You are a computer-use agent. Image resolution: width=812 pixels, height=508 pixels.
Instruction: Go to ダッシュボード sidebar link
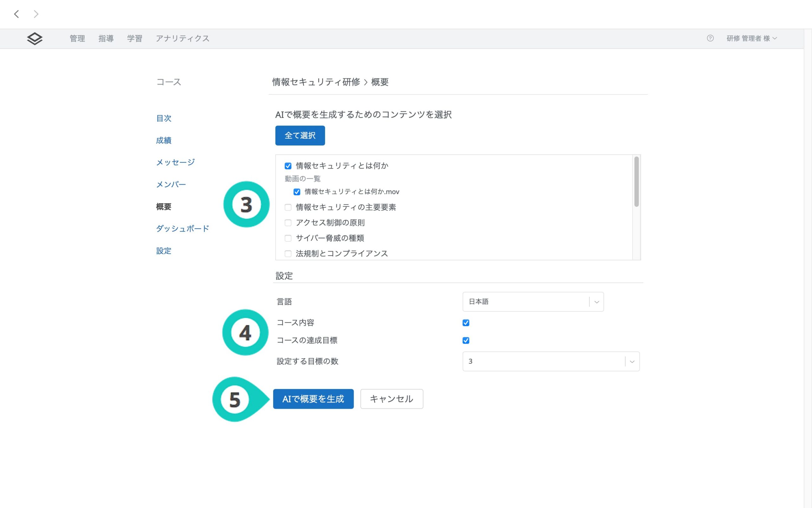182,229
